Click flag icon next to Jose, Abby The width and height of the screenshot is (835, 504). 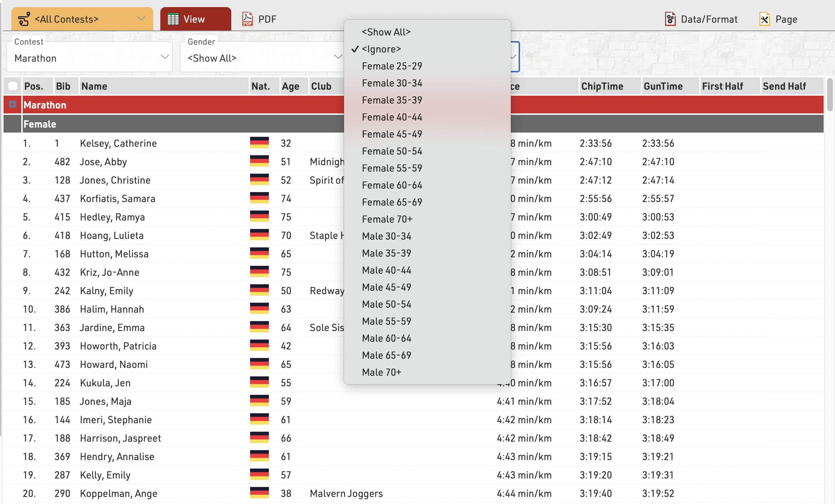tap(259, 161)
